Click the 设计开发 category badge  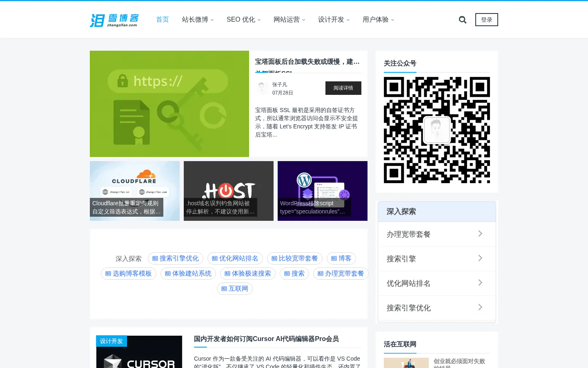pos(111,341)
